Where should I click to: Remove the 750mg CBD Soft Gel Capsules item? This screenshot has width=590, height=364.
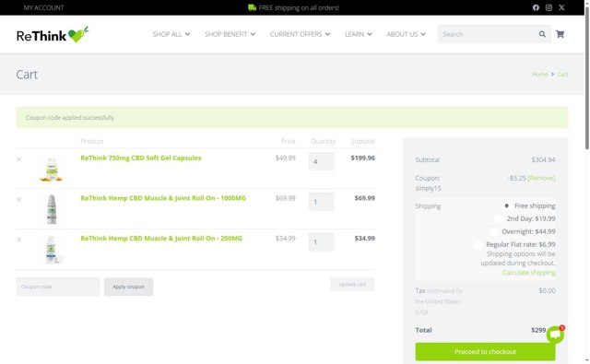[x=18, y=159]
